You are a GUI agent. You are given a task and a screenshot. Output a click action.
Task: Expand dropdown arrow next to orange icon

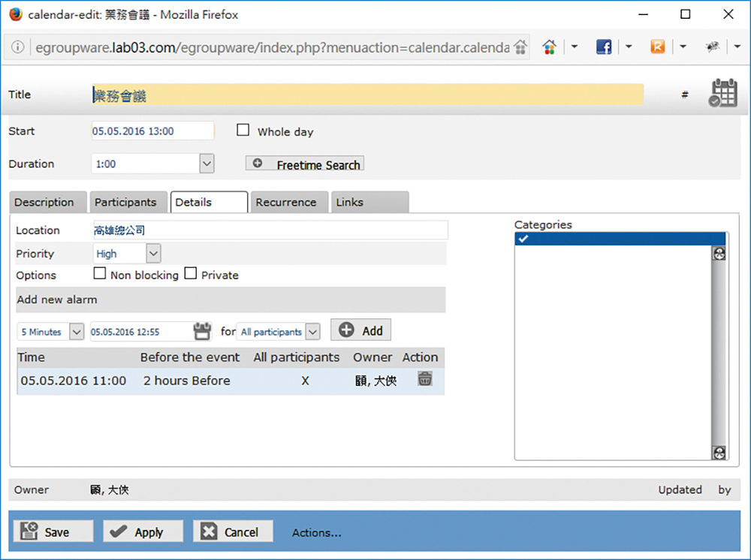[x=683, y=47]
